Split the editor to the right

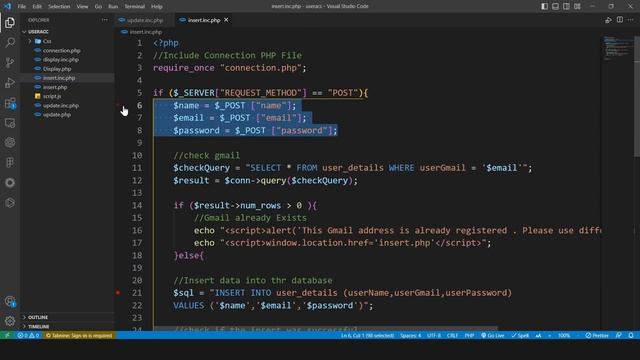(620, 20)
